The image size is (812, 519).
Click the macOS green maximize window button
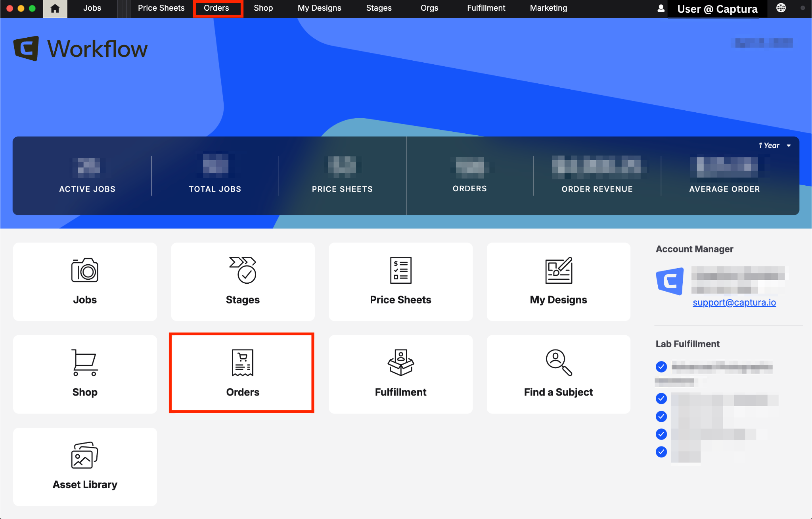tap(32, 8)
